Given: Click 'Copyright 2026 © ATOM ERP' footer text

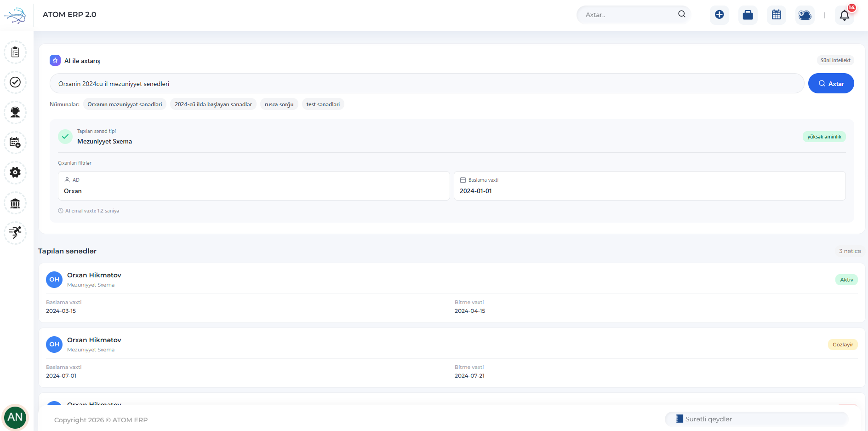Looking at the screenshot, I should coord(101,420).
